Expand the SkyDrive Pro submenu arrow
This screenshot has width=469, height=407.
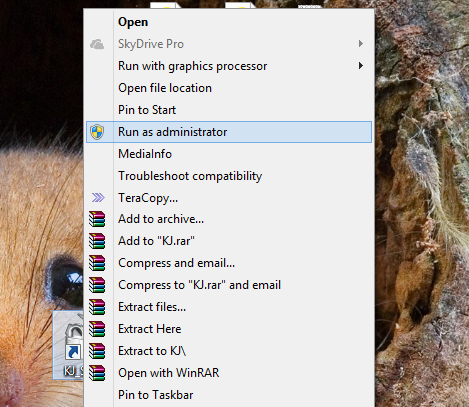coord(361,44)
